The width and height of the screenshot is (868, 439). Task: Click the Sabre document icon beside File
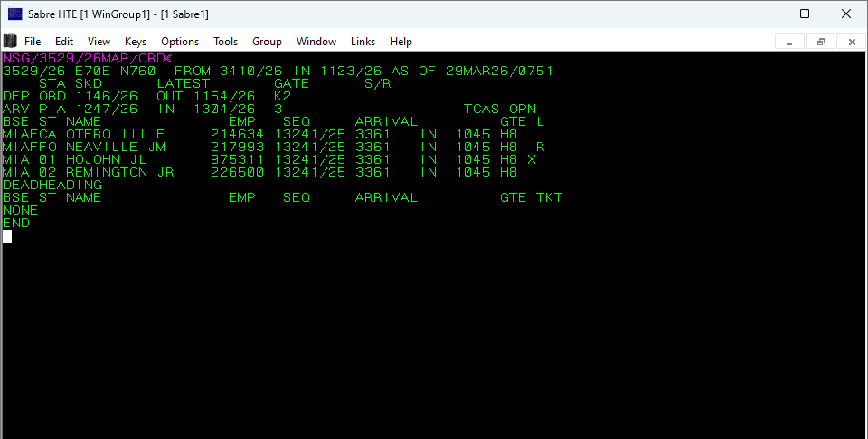tap(10, 41)
